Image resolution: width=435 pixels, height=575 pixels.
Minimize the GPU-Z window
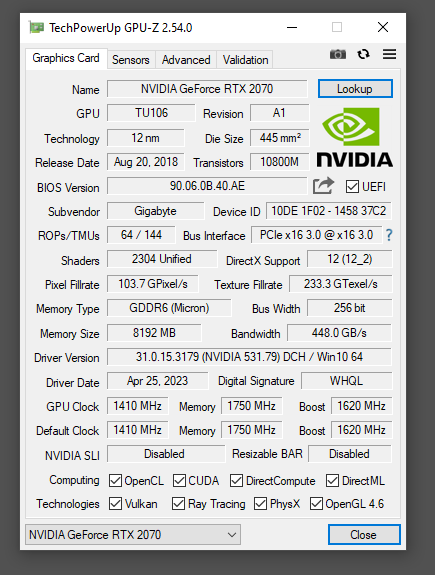292,28
